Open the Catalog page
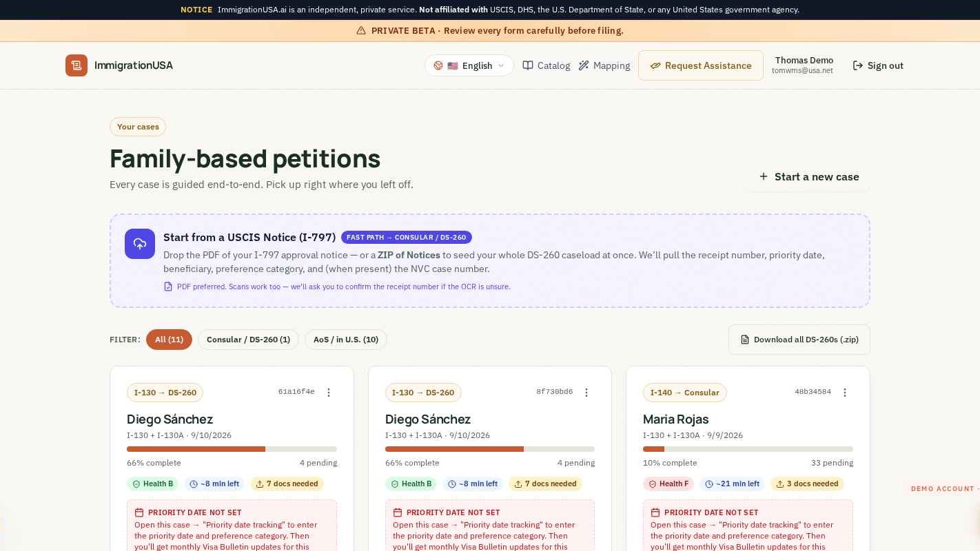This screenshot has height=551, width=980. [x=547, y=65]
